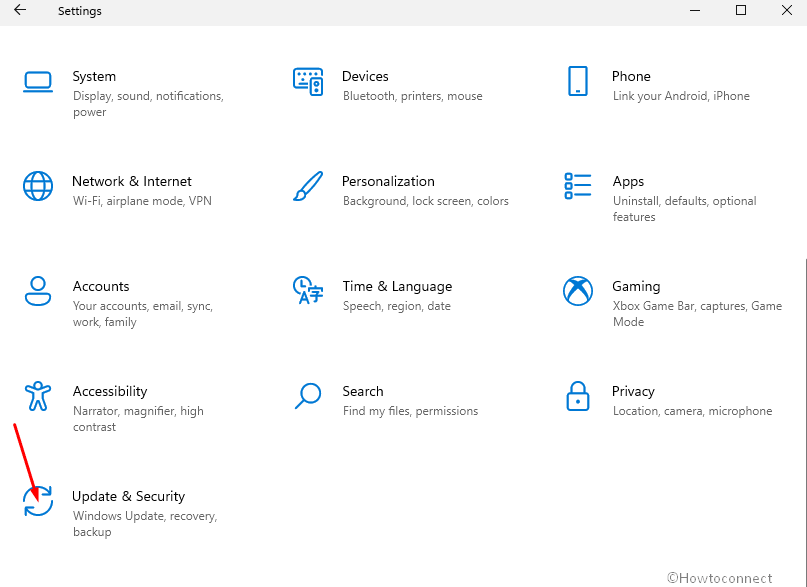Select the Update & Security heading

tap(128, 496)
